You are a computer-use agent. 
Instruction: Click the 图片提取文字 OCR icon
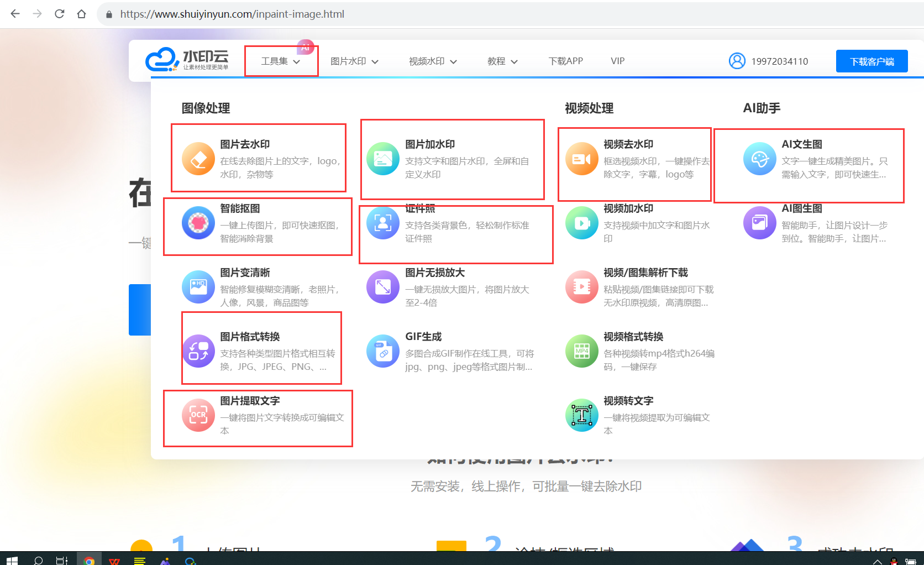(198, 415)
